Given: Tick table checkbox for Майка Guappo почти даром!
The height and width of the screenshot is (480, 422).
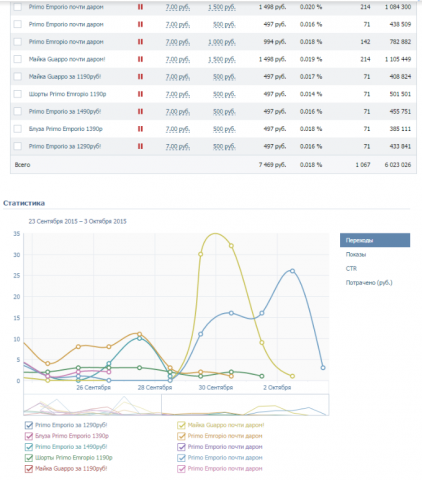Looking at the screenshot, I should (x=18, y=59).
